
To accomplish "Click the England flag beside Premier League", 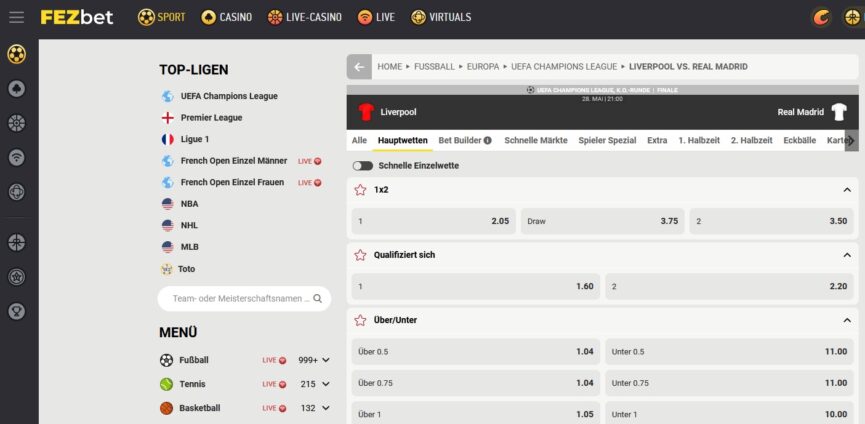I will coord(168,118).
